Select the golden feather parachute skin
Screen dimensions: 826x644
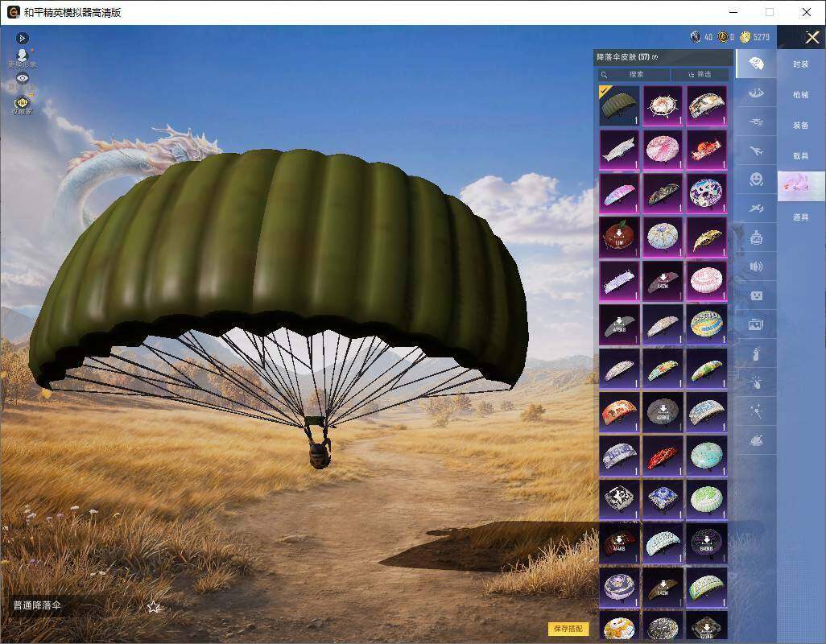(x=707, y=237)
